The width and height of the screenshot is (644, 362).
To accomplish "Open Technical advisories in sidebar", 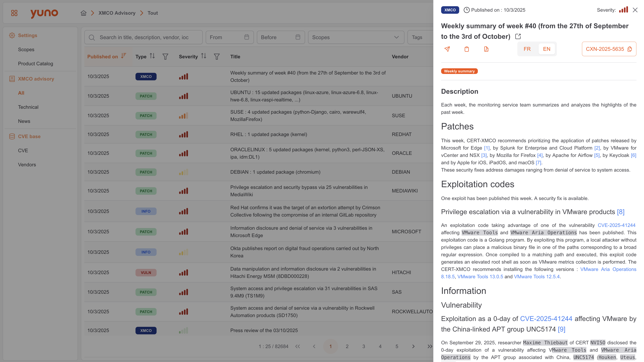I will click(x=28, y=107).
